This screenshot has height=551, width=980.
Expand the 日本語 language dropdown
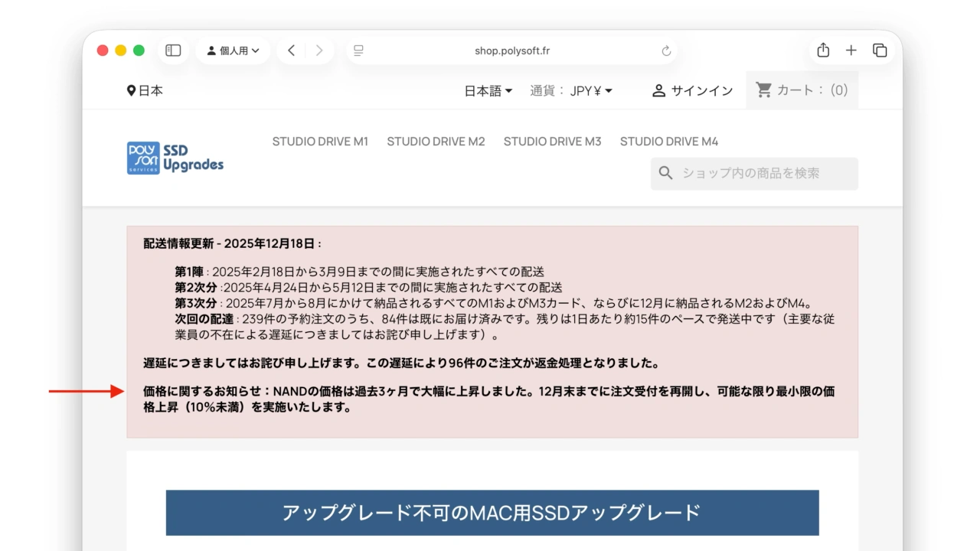coord(488,91)
